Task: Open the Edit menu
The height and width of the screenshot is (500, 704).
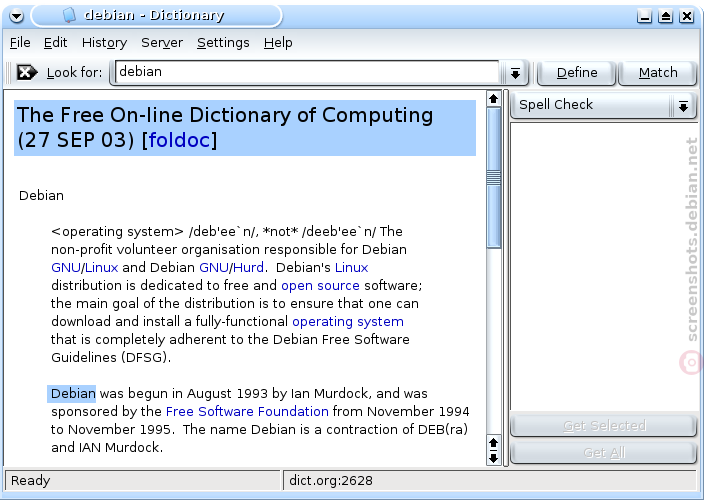Action: click(x=55, y=43)
